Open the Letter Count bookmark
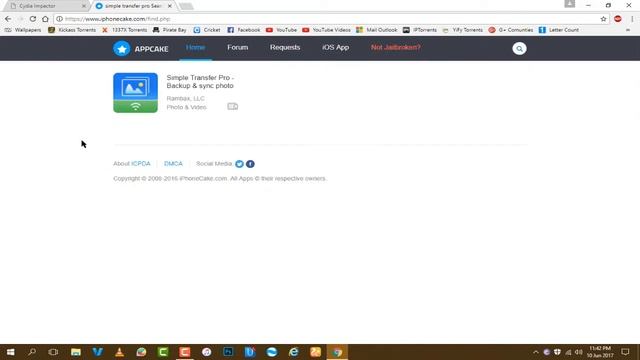640x360 pixels. tap(559, 30)
